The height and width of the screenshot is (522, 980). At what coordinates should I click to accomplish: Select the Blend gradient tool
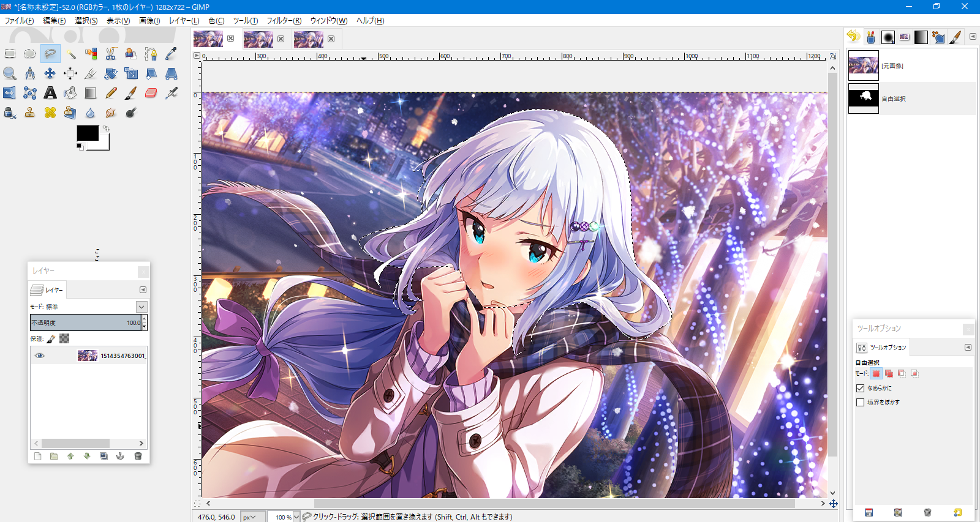pos(91,93)
